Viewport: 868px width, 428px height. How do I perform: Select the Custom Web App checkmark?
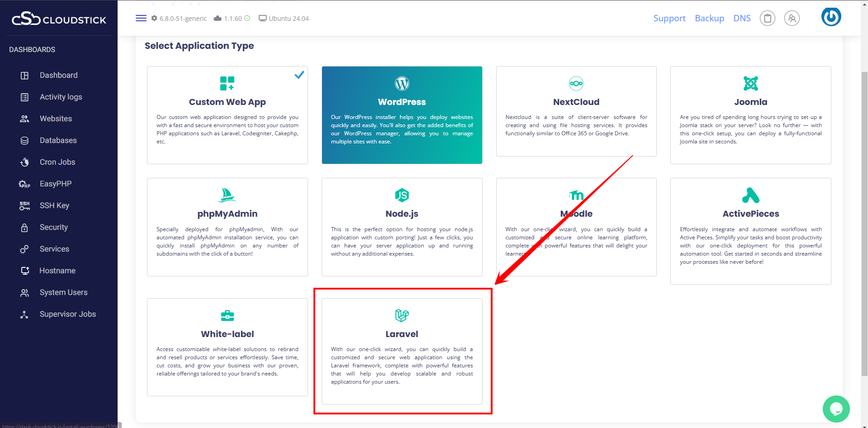(x=299, y=75)
